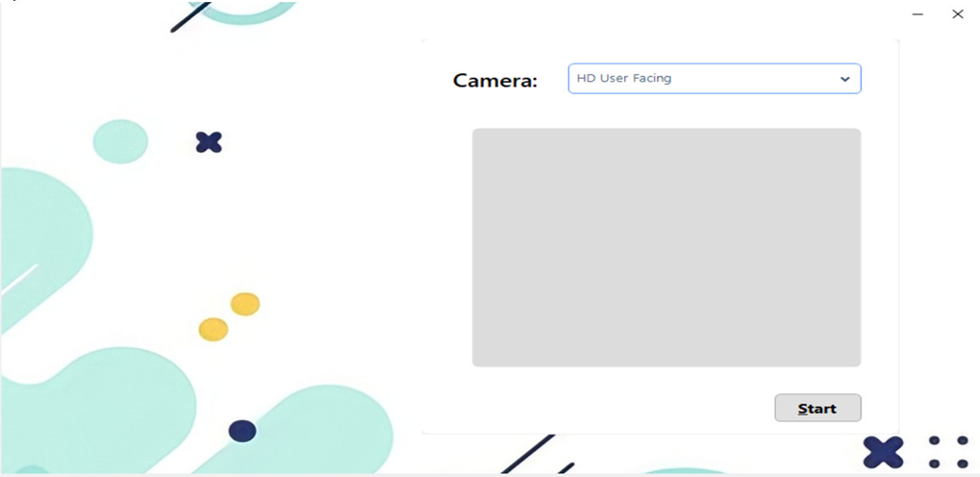Click the small dark blue X beside the teal circle
This screenshot has width=980, height=477.
coord(209,142)
